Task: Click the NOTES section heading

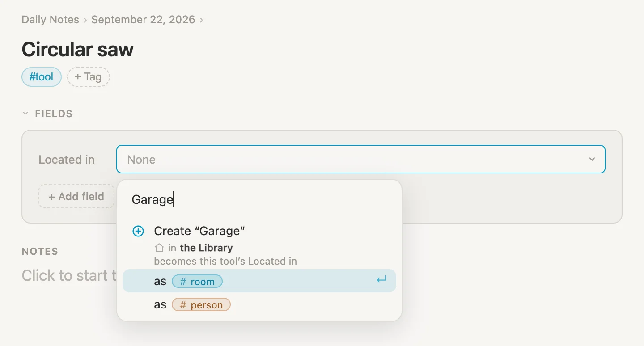Action: [x=40, y=251]
